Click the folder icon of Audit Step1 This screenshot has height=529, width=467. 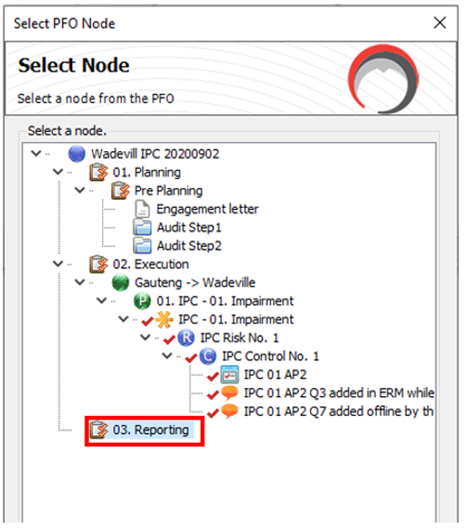(142, 227)
